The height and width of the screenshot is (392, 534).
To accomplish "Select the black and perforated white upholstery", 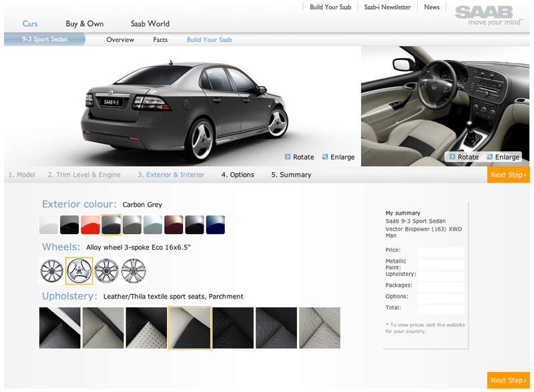I will [x=146, y=328].
